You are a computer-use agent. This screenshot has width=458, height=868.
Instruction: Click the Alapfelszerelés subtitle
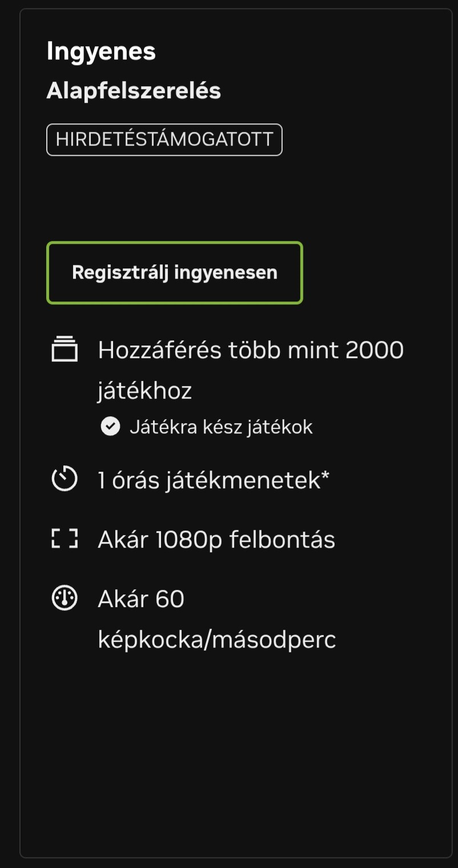(x=134, y=91)
